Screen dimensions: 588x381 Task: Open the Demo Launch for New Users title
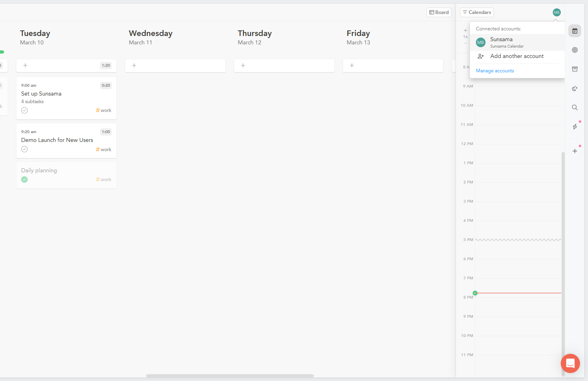(57, 140)
